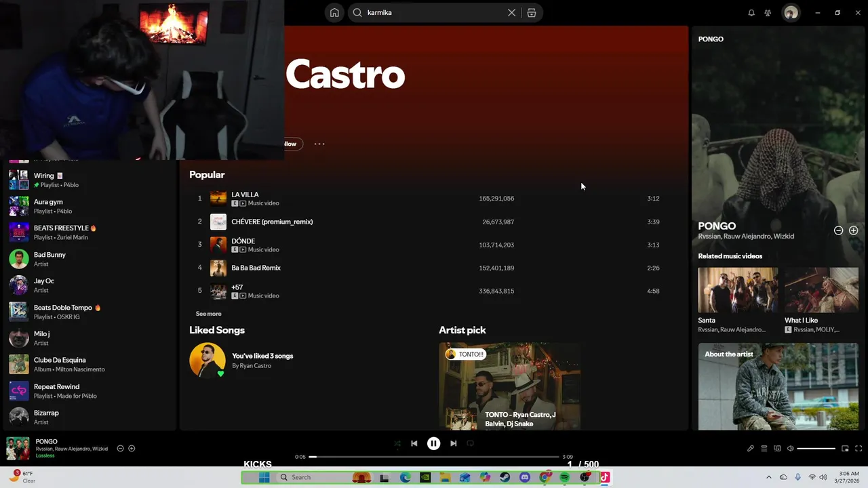Click the PONGO title in right panel
Screen dimensions: 868x488
[x=717, y=226]
